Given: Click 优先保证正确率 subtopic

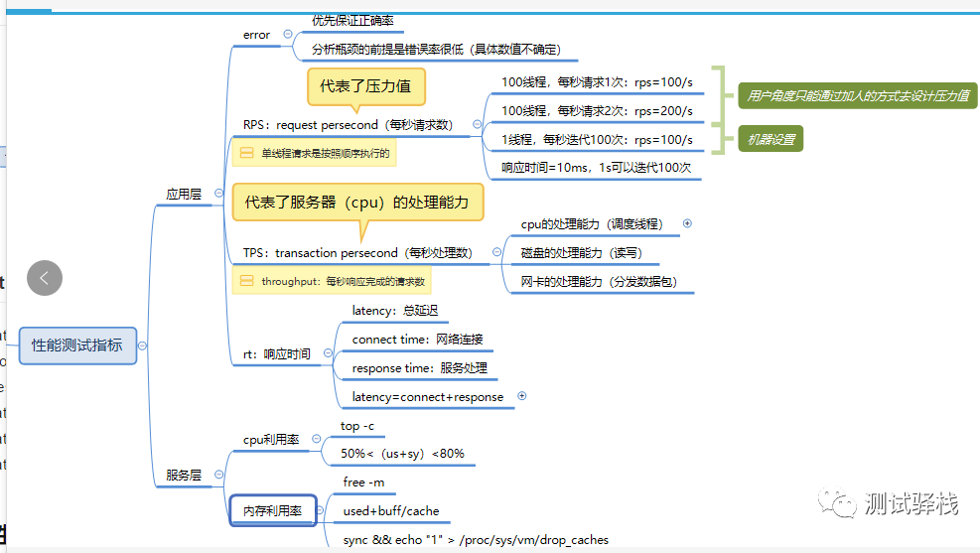Looking at the screenshot, I should tap(352, 21).
